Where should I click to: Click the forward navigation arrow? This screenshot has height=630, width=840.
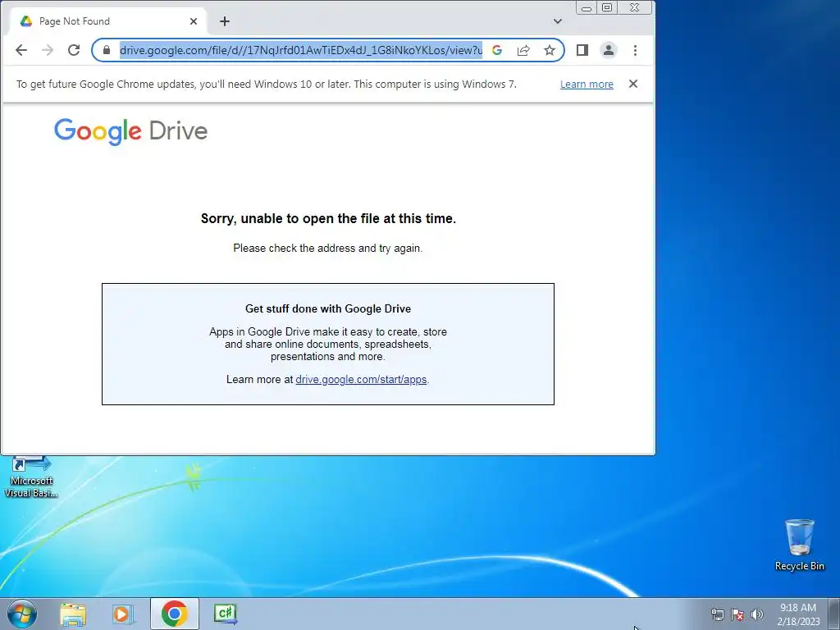(48, 50)
